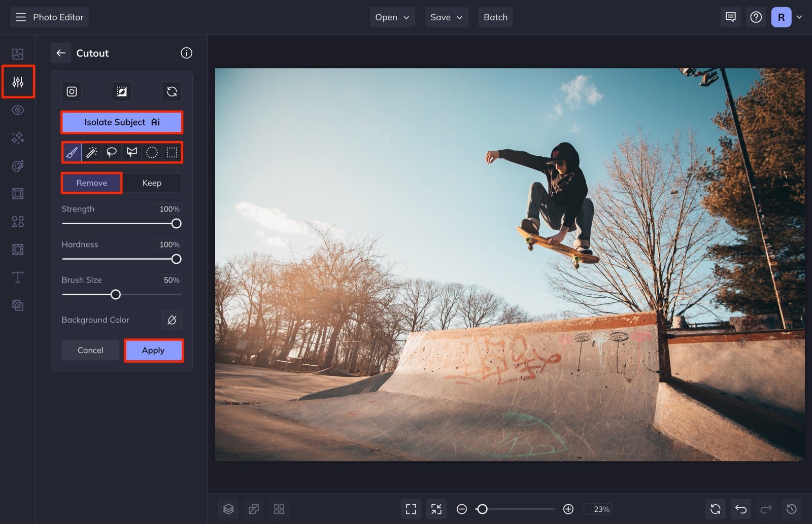Open the Save dropdown

[446, 17]
